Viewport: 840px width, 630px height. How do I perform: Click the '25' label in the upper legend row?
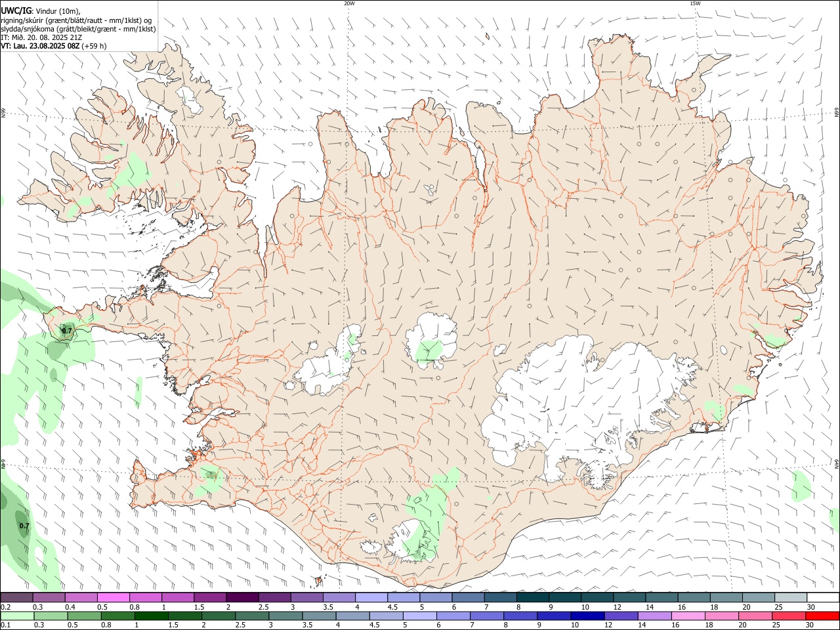(778, 607)
